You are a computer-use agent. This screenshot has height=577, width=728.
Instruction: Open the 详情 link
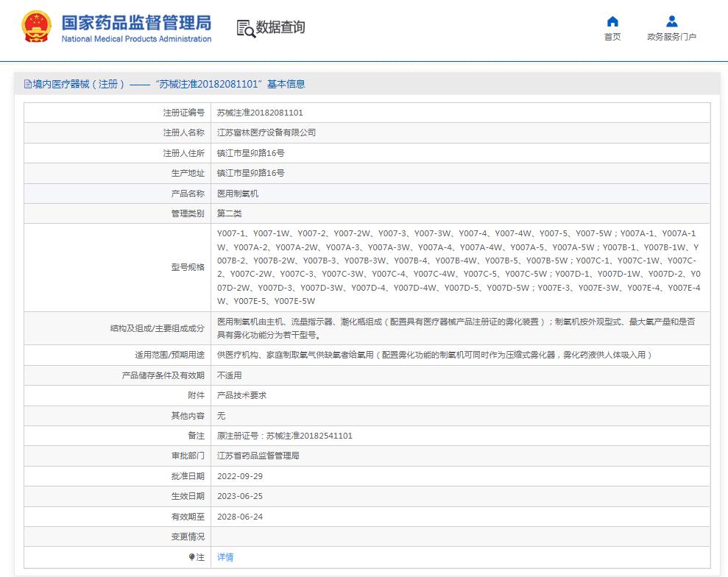pyautogui.click(x=225, y=558)
